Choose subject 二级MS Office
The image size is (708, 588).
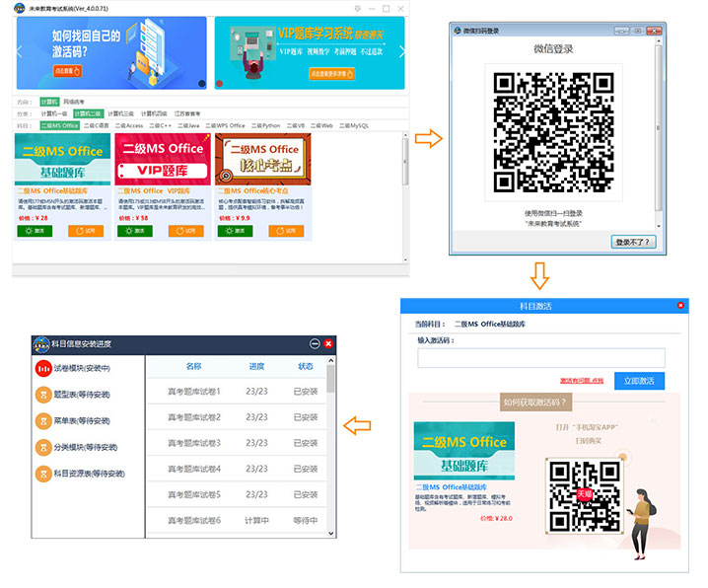coord(59,125)
